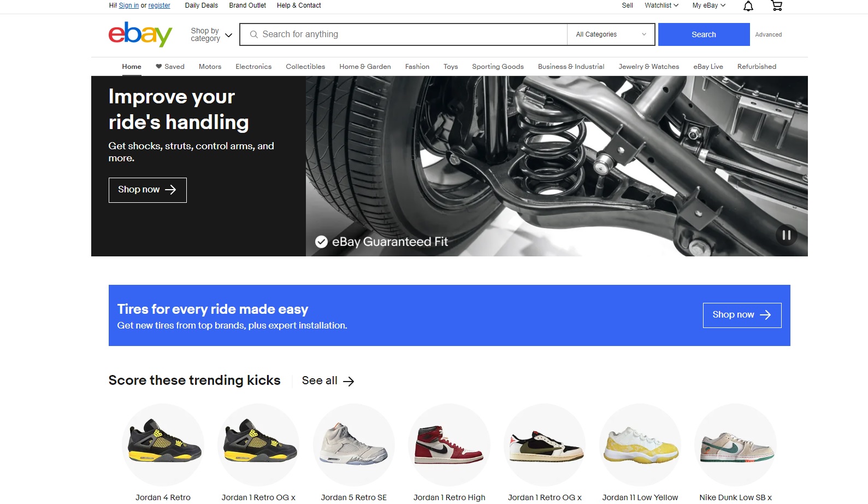Switch to the Electronics tab
Viewport: 868px width, 504px height.
point(253,67)
